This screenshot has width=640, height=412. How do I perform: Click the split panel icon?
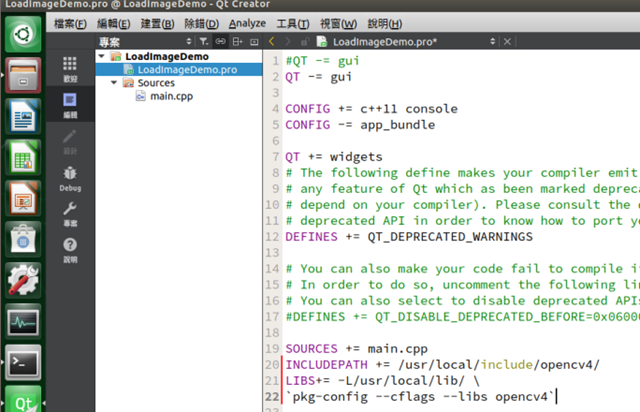tap(237, 42)
